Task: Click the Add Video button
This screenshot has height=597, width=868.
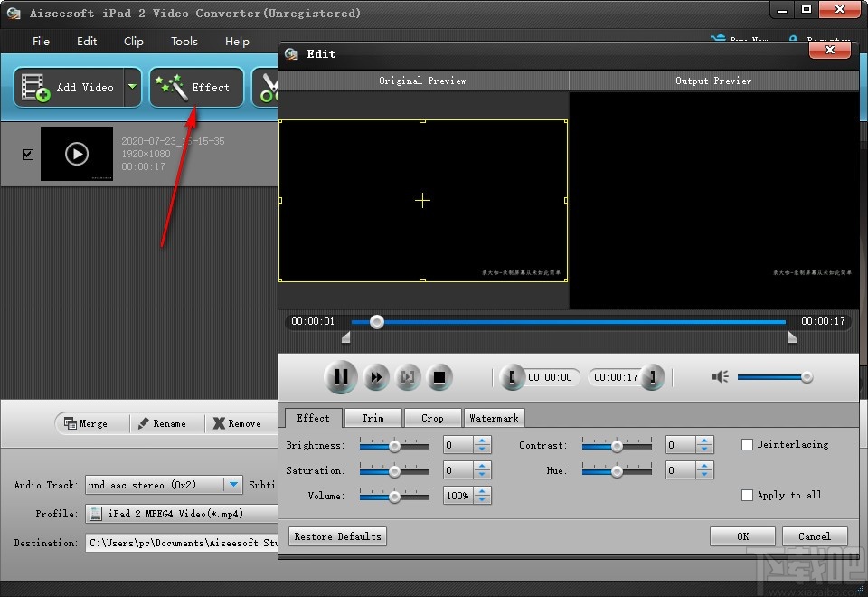Action: coord(69,88)
